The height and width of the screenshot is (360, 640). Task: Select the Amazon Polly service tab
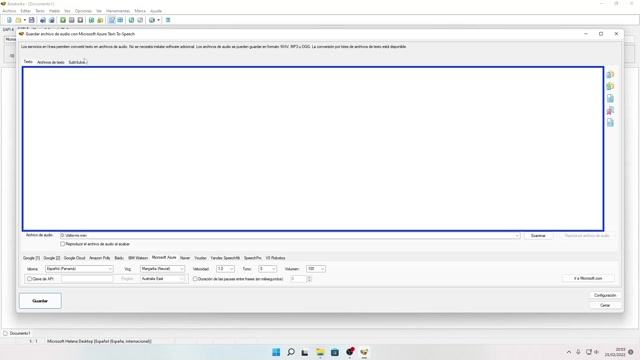click(x=100, y=258)
